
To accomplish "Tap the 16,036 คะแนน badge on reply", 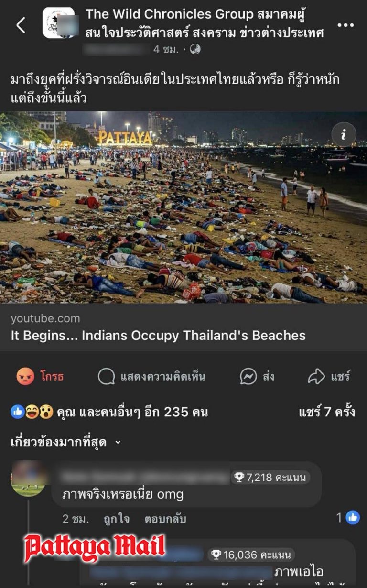I will pyautogui.click(x=251, y=555).
